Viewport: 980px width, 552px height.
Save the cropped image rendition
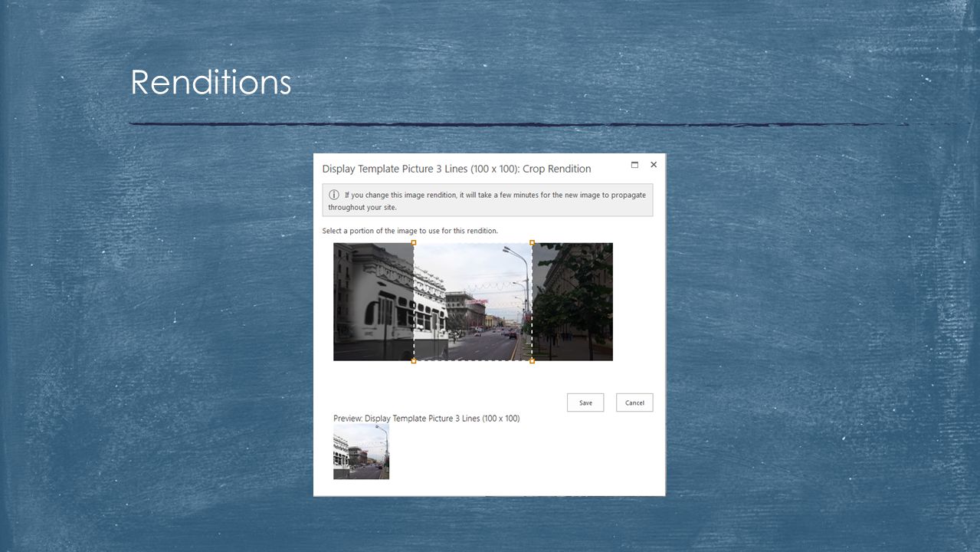click(585, 402)
